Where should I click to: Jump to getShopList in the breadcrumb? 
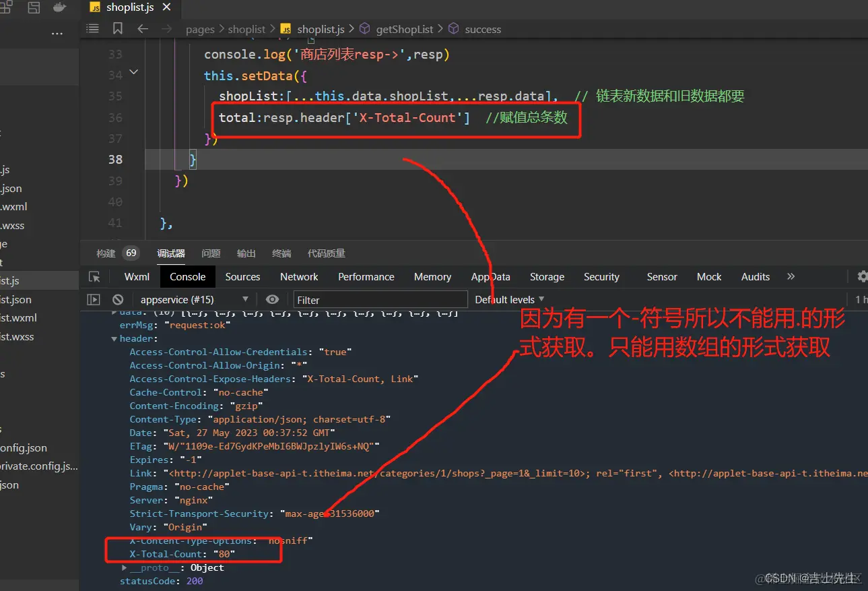pos(405,29)
